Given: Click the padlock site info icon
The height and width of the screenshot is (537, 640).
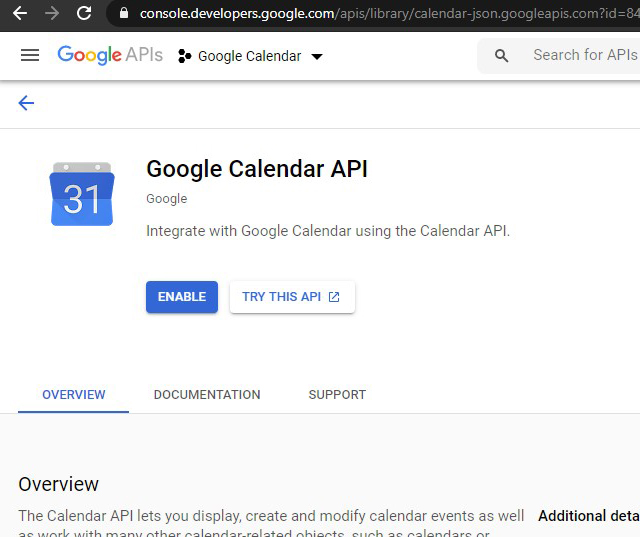Looking at the screenshot, I should click(124, 14).
